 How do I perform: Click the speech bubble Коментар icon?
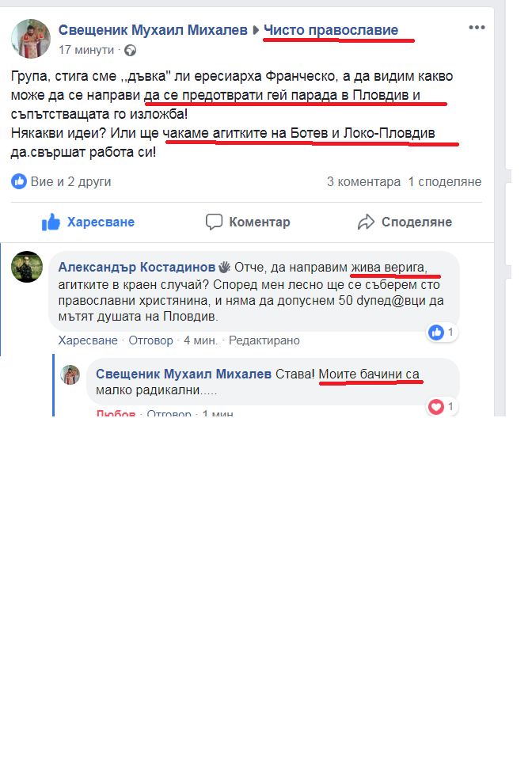click(214, 222)
